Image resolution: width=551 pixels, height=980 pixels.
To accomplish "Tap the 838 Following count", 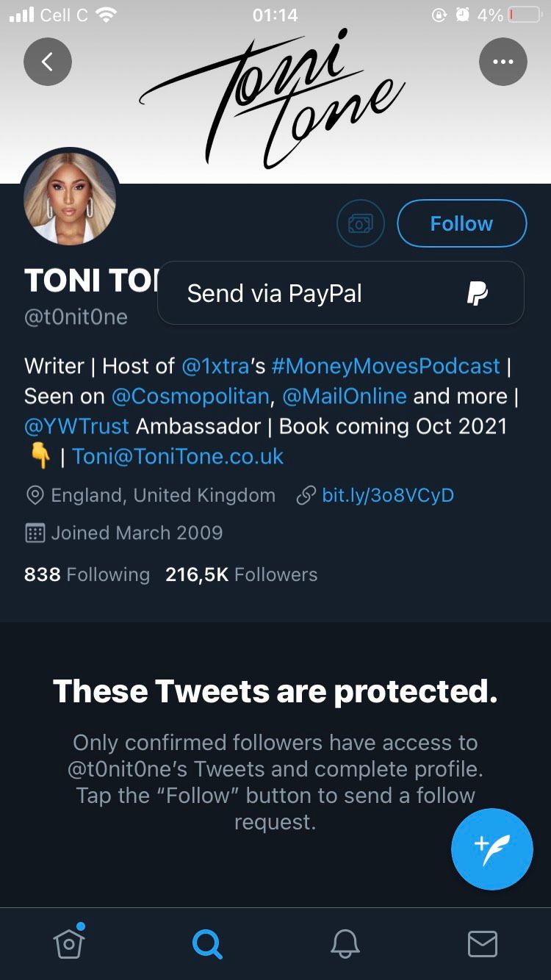I will pyautogui.click(x=87, y=574).
